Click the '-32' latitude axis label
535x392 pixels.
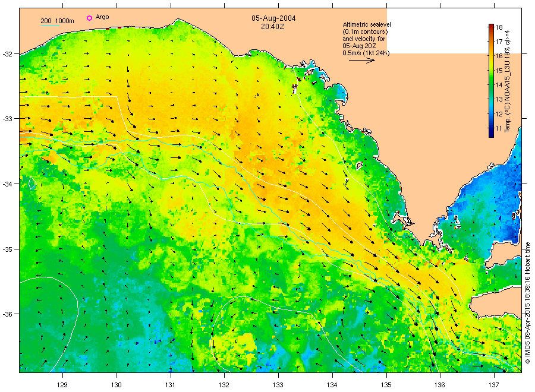click(x=7, y=54)
